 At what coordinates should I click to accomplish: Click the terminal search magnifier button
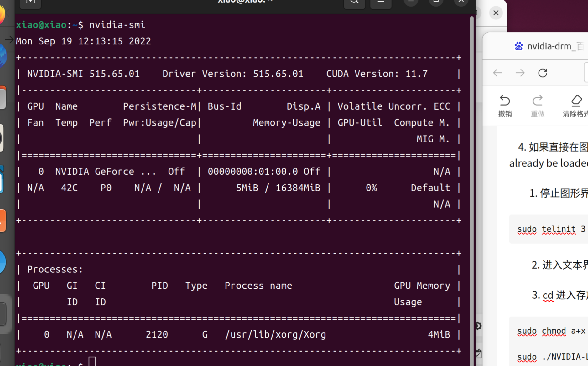pos(354,3)
